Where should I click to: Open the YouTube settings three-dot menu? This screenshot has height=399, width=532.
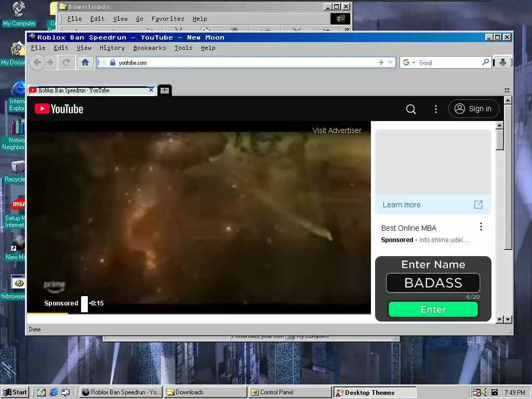pos(436,109)
